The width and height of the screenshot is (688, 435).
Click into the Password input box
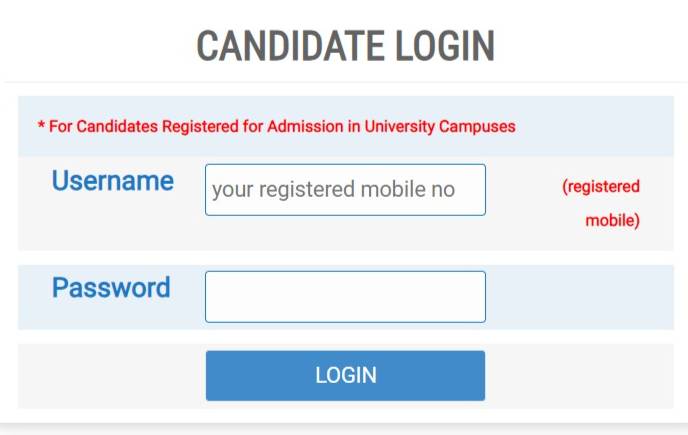[x=345, y=296]
